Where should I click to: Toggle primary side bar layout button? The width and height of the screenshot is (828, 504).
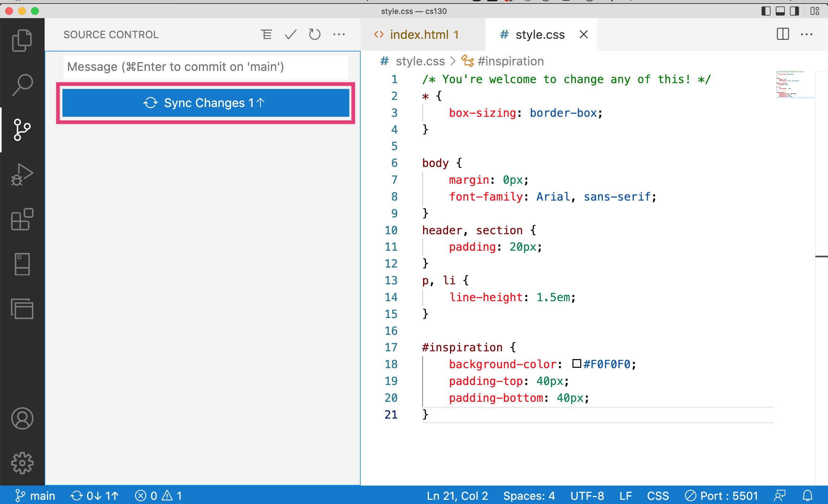tap(766, 11)
